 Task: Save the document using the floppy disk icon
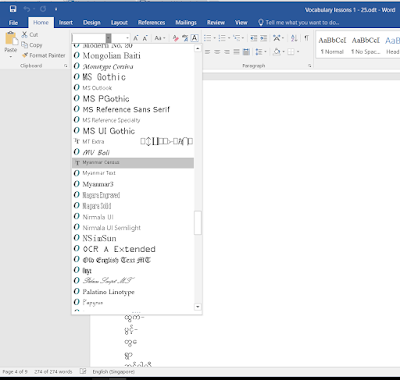click(13, 9)
